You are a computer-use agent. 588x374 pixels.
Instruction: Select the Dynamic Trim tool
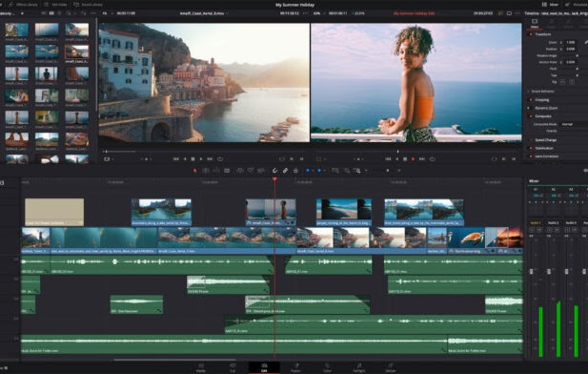tap(216, 171)
